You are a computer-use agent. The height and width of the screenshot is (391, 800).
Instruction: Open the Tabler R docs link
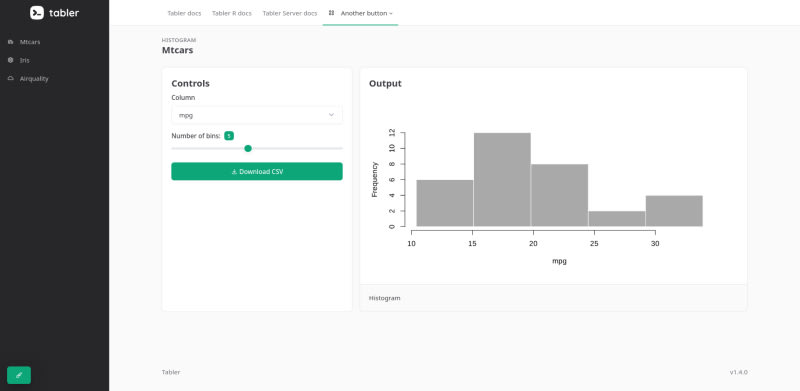[x=232, y=13]
